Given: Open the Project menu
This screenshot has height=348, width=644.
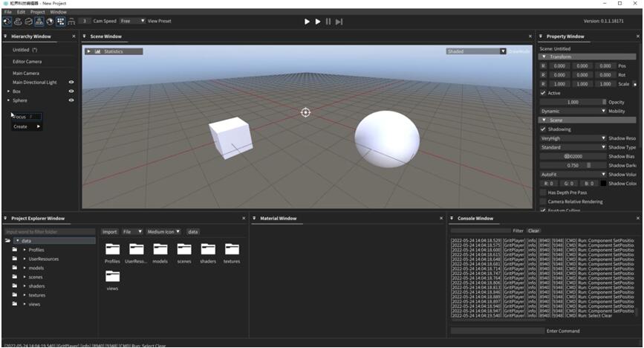Looking at the screenshot, I should (x=37, y=12).
